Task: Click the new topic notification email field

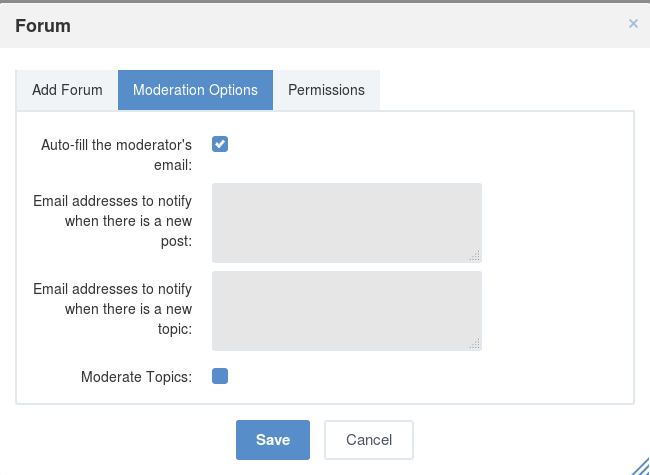Action: pyautogui.click(x=347, y=311)
